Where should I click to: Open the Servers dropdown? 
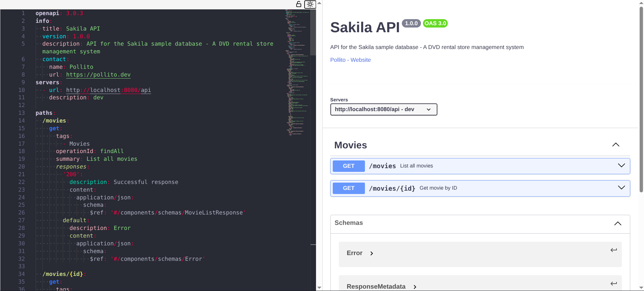[383, 109]
